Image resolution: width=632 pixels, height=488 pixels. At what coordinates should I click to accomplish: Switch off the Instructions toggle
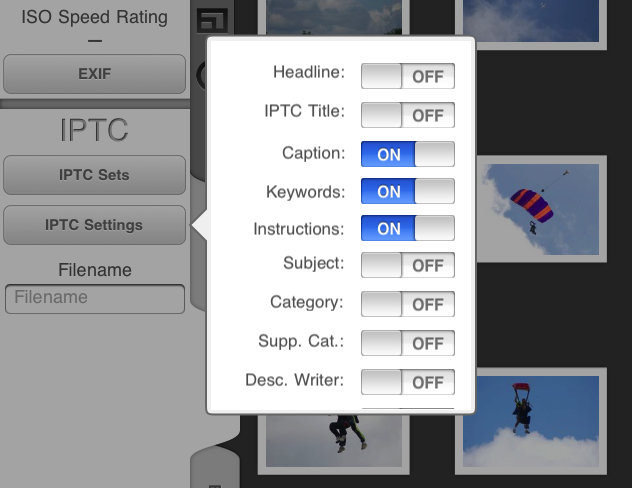[x=407, y=228]
